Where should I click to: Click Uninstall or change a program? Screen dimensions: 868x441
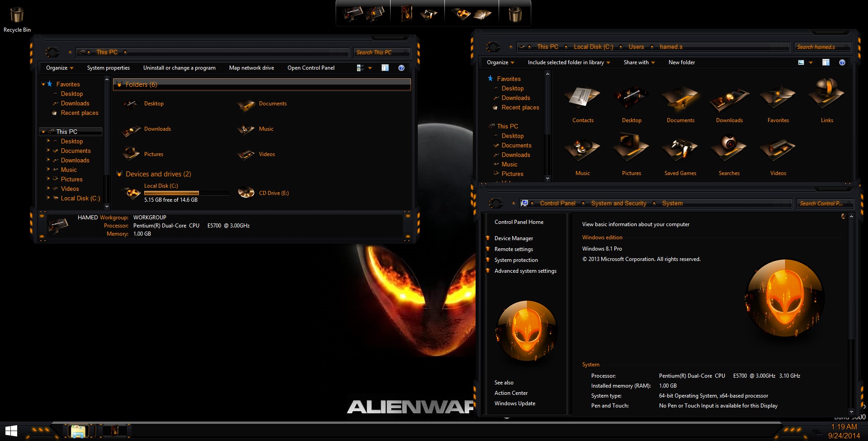[179, 68]
